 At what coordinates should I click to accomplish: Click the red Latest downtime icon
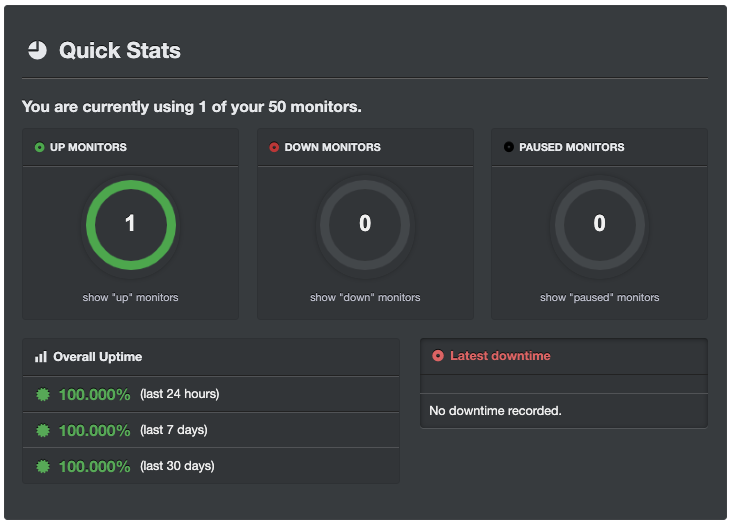438,356
